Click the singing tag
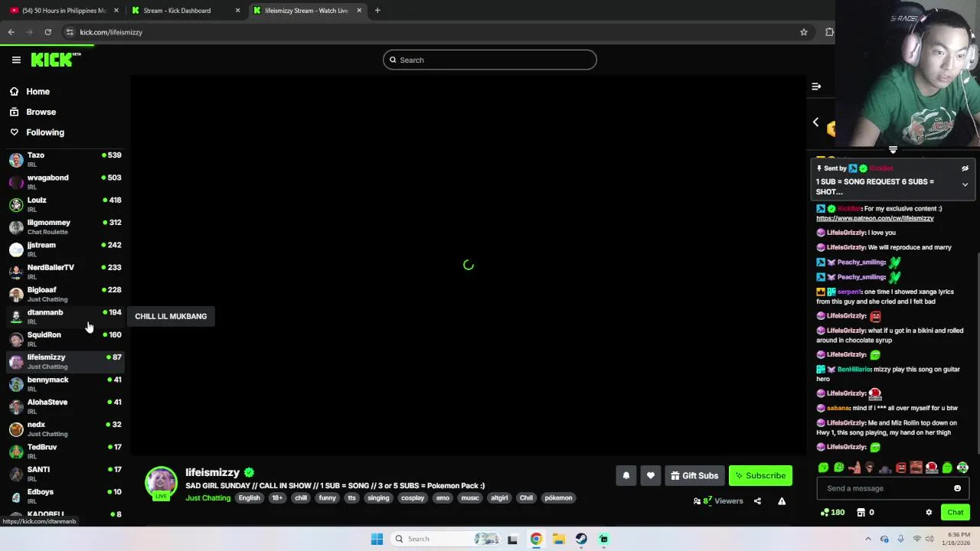The width and height of the screenshot is (980, 551). 378,498
